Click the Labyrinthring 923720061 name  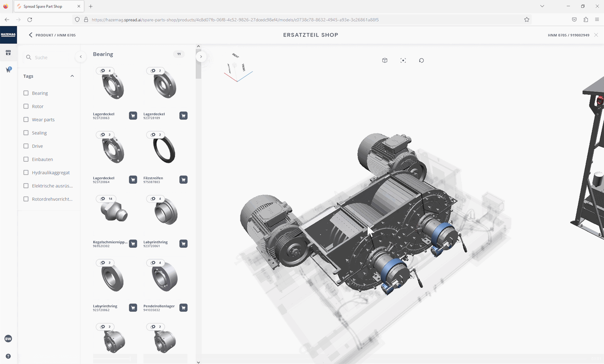click(155, 242)
